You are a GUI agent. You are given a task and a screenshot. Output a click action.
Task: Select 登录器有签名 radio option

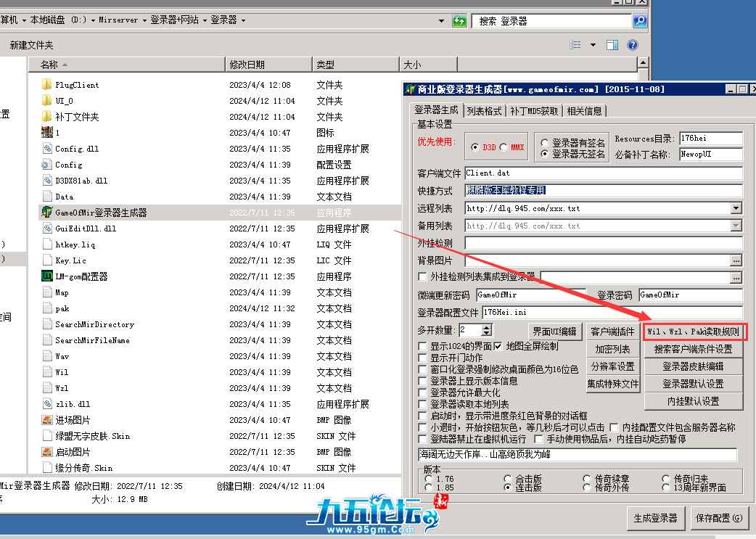pyautogui.click(x=544, y=143)
